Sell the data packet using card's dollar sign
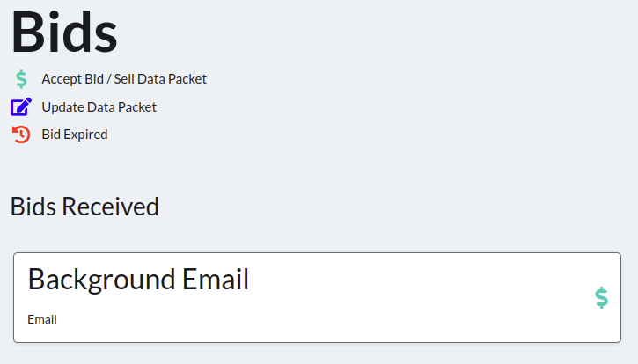638x364 pixels. click(601, 298)
